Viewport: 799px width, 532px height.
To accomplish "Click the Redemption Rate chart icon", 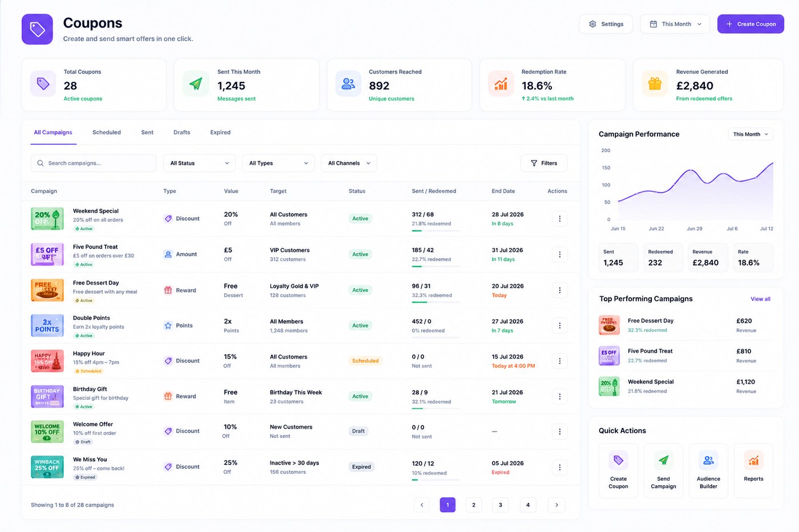I will (x=501, y=84).
